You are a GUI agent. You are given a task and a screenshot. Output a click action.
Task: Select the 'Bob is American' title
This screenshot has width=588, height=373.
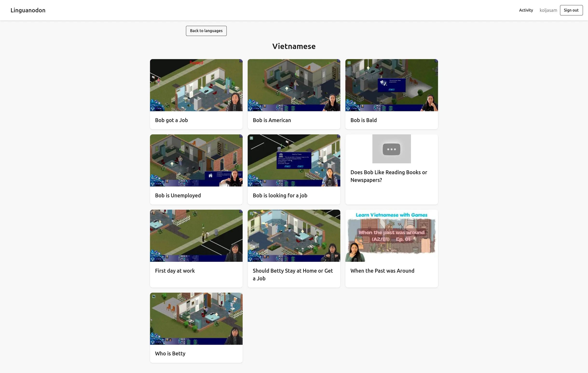pyautogui.click(x=272, y=120)
